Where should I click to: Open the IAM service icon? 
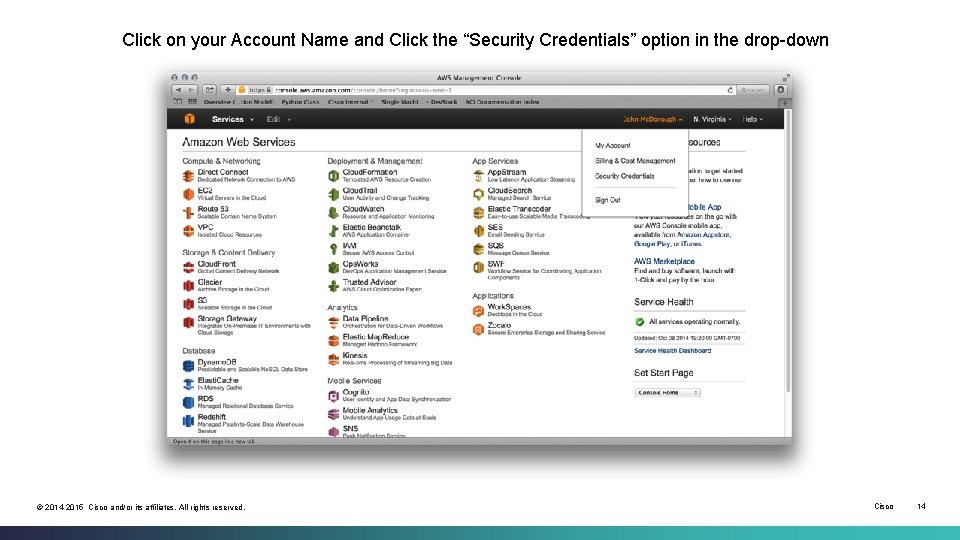click(x=334, y=249)
